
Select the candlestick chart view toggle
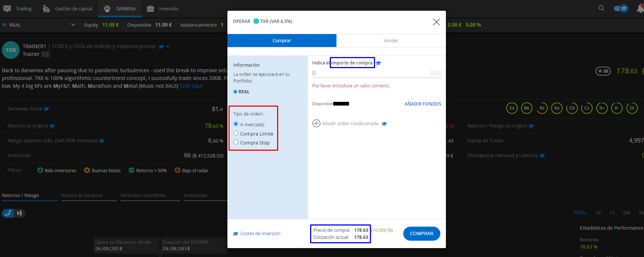(20, 213)
